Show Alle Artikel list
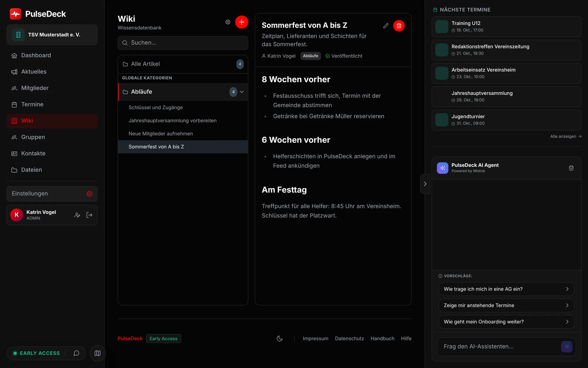The width and height of the screenshot is (588, 368). (x=183, y=64)
